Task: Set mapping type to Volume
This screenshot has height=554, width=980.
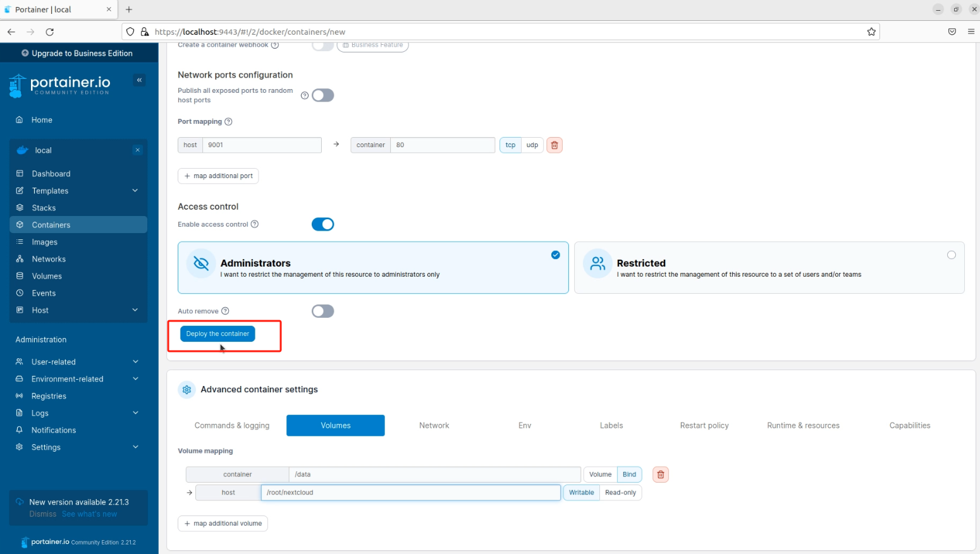Action: coord(600,474)
